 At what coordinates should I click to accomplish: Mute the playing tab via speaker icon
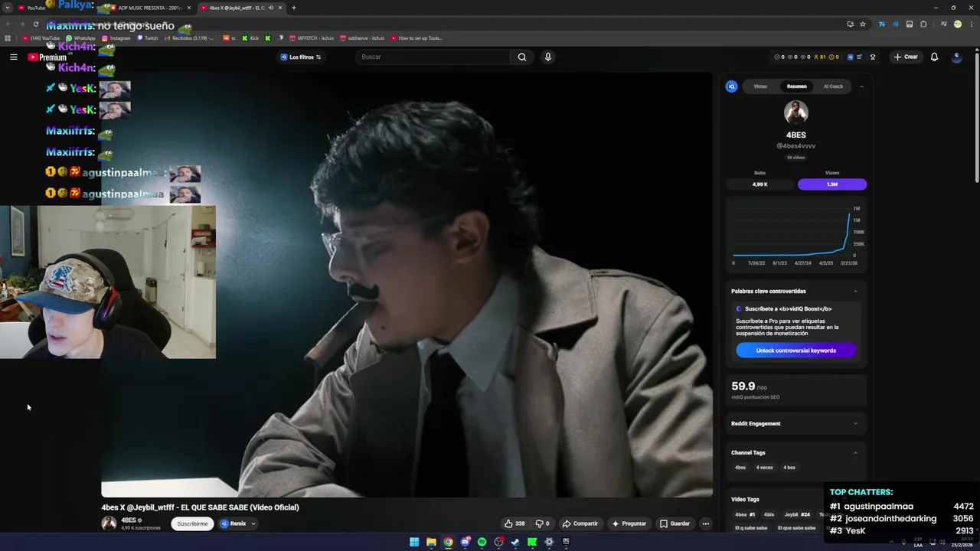pyautogui.click(x=270, y=8)
